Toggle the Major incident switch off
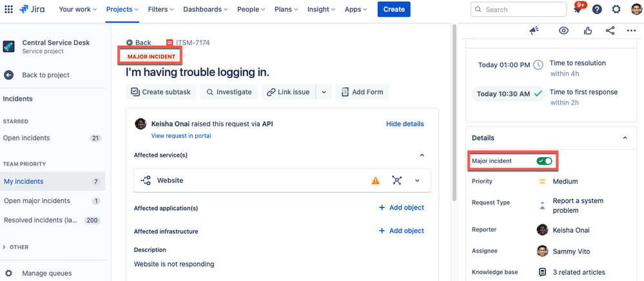 [x=544, y=161]
